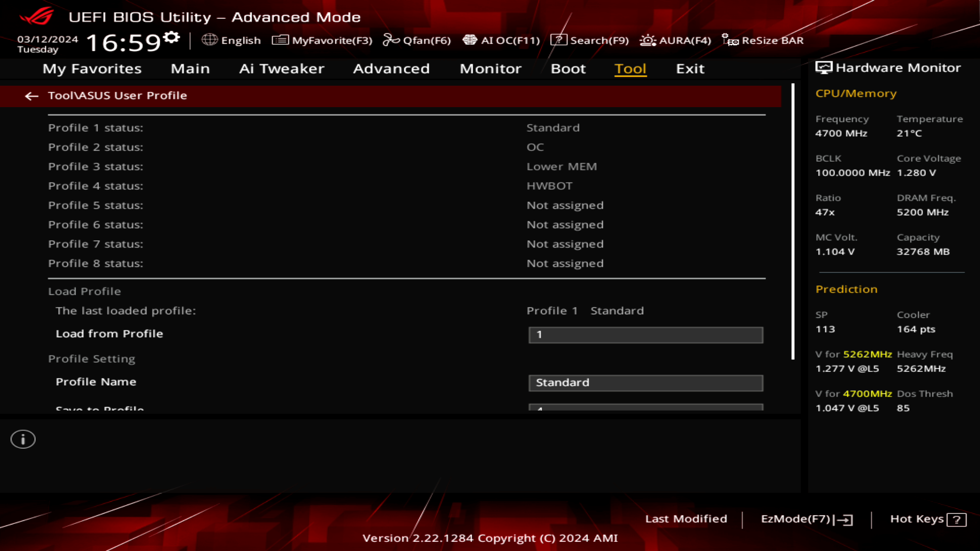Launch Qfan control from the toolbar
980x551 pixels.
pyautogui.click(x=391, y=40)
